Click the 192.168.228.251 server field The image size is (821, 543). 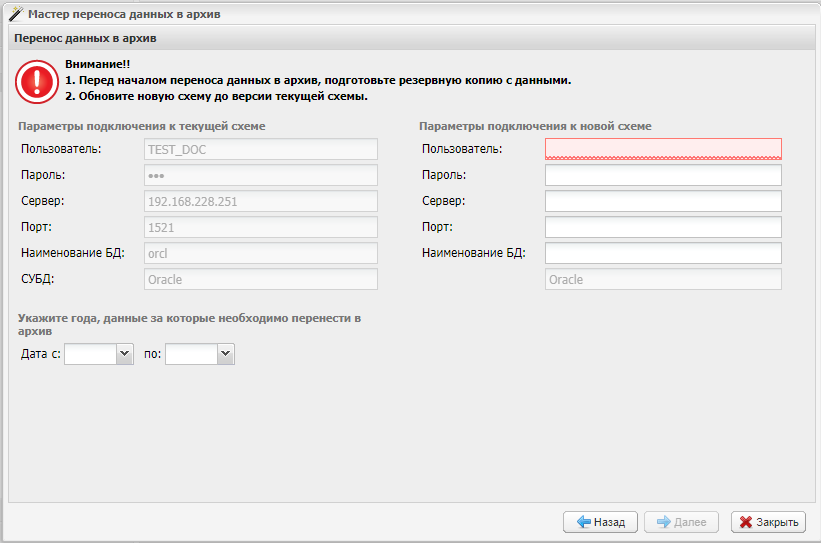260,201
